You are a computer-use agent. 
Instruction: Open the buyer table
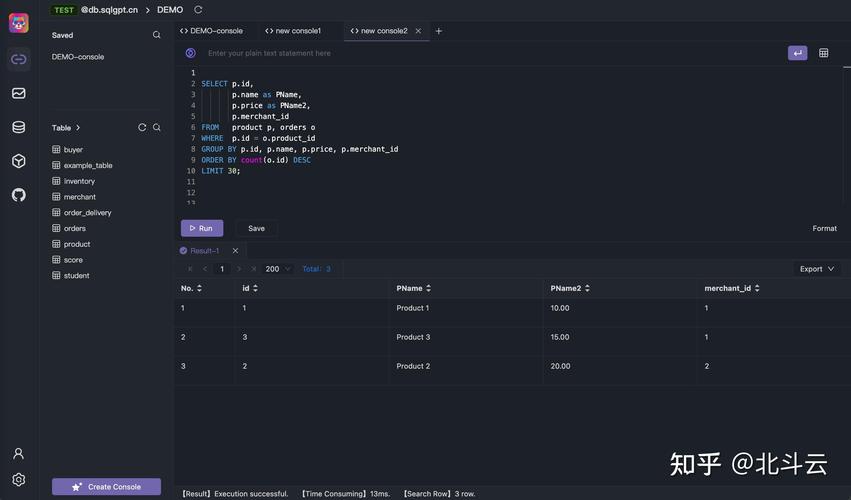(67, 149)
